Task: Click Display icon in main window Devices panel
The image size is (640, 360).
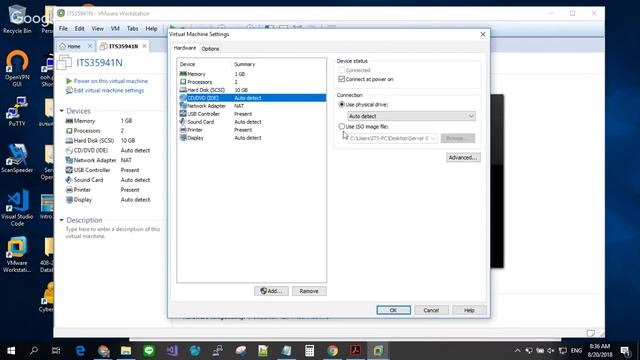Action: (x=69, y=200)
